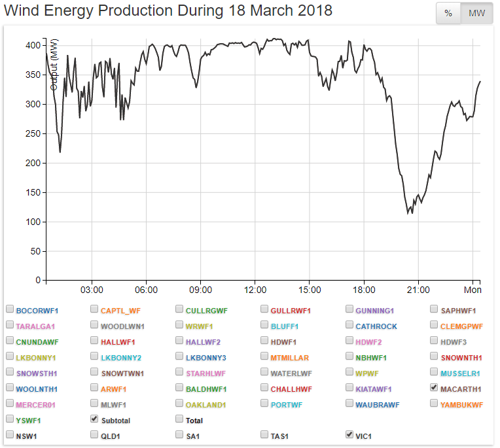Enable the HALLWF1 checkbox
The width and height of the screenshot is (500, 448).
pos(95,341)
